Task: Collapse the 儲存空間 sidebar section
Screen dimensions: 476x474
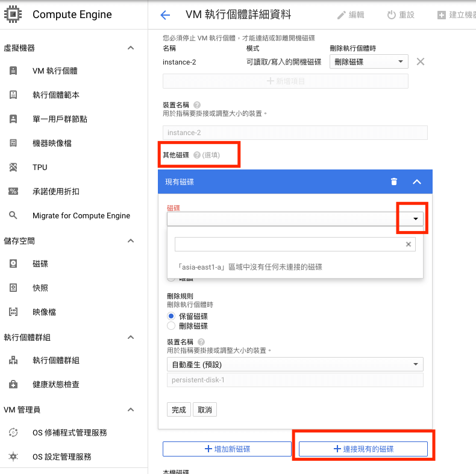Action: click(131, 241)
